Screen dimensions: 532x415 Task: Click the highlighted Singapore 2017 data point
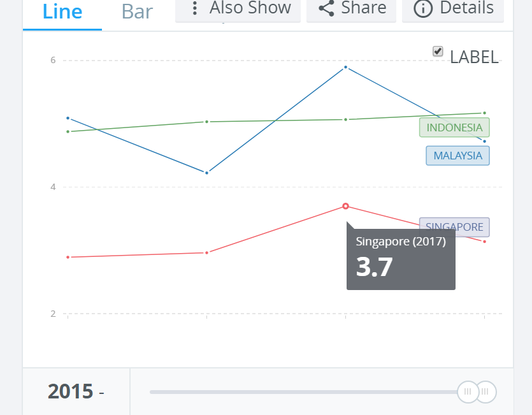(345, 206)
